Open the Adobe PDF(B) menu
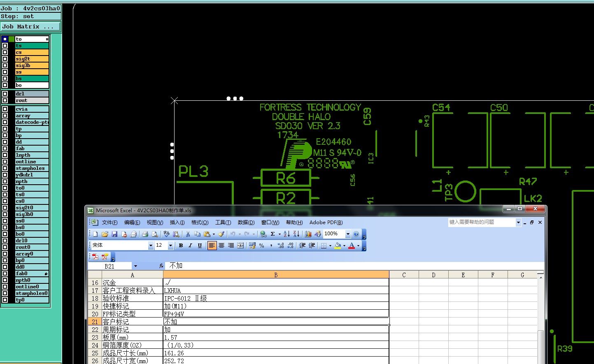Image resolution: width=594 pixels, height=364 pixels. (x=326, y=223)
